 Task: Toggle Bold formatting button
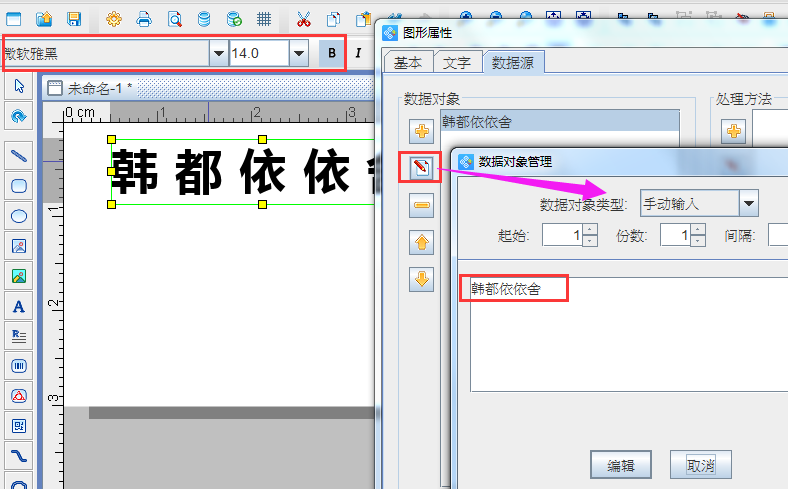(331, 53)
